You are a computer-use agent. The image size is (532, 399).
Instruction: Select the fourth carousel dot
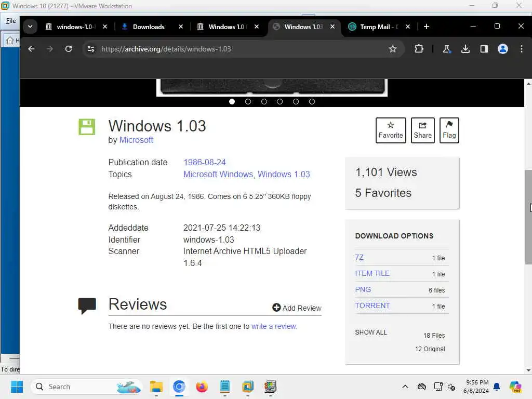pos(280,101)
